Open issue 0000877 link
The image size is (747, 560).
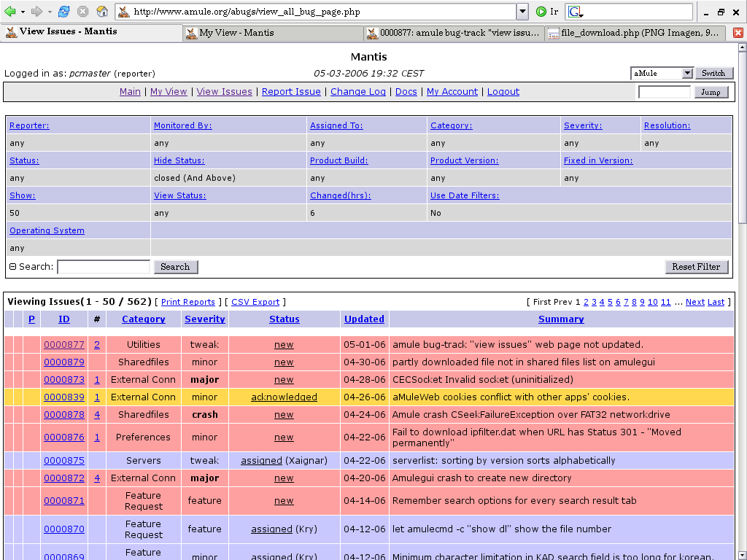coord(64,345)
